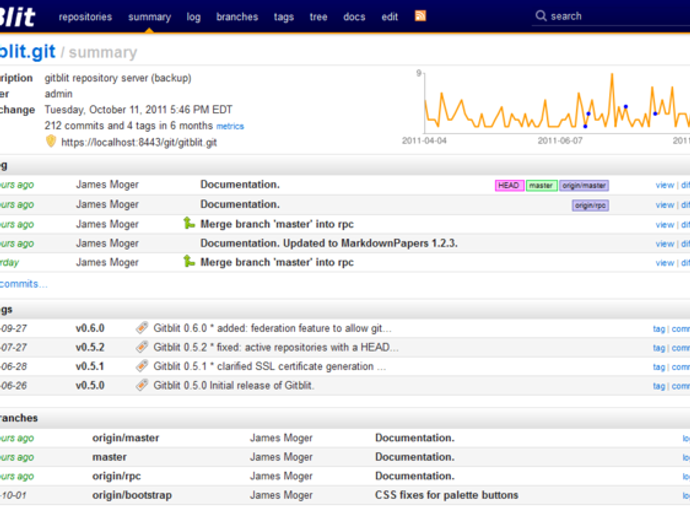Select the summary tab
Viewport: 690px width, 518px height.
click(x=150, y=17)
